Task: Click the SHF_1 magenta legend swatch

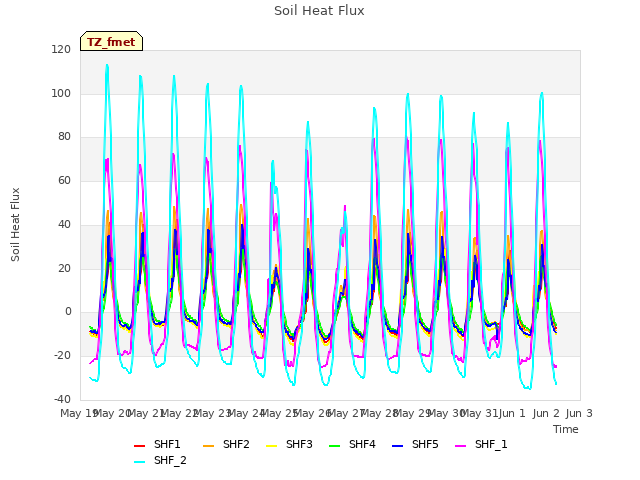Action: 460,446
